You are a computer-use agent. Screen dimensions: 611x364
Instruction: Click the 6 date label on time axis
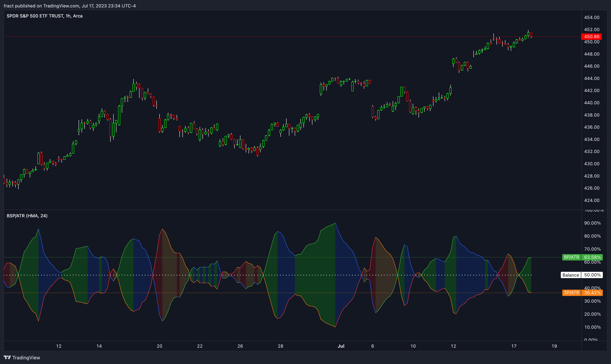pos(373,346)
